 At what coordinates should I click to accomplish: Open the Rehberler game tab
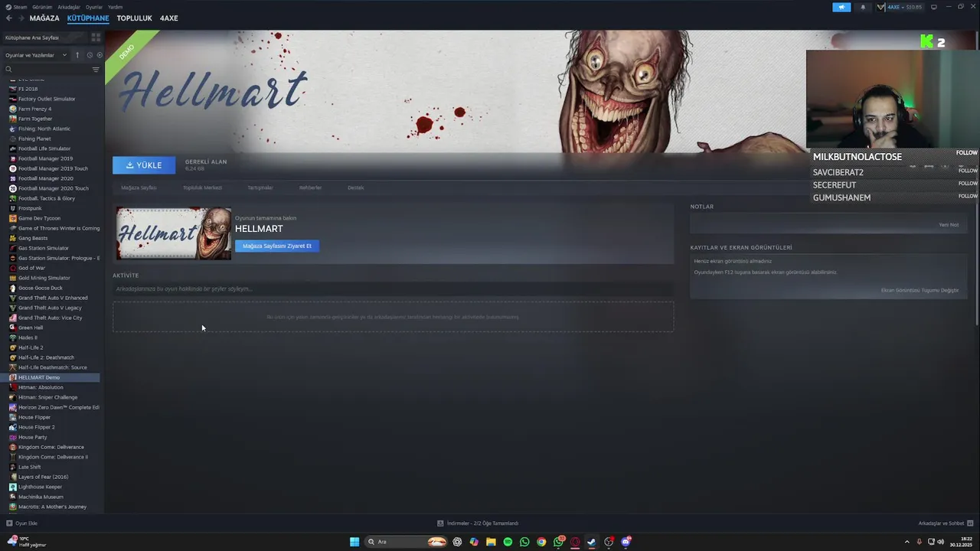tap(310, 187)
